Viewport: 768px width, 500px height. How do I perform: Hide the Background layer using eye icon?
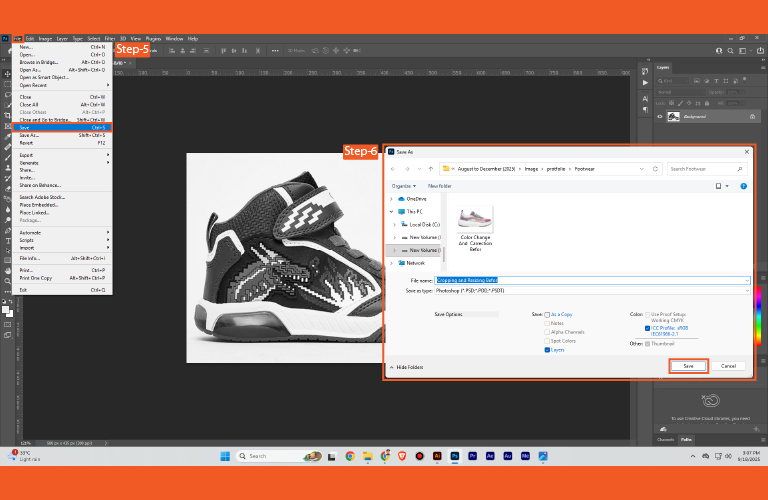pos(660,116)
